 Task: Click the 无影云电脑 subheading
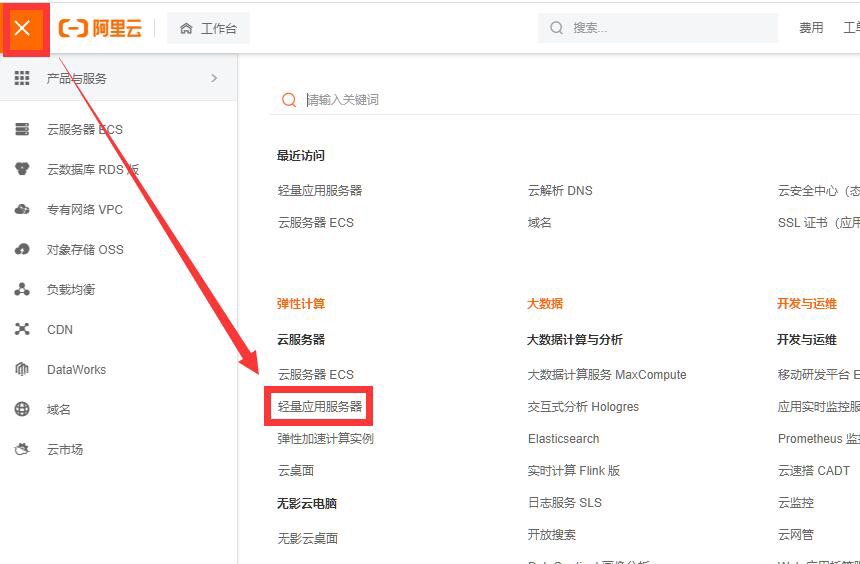(307, 503)
